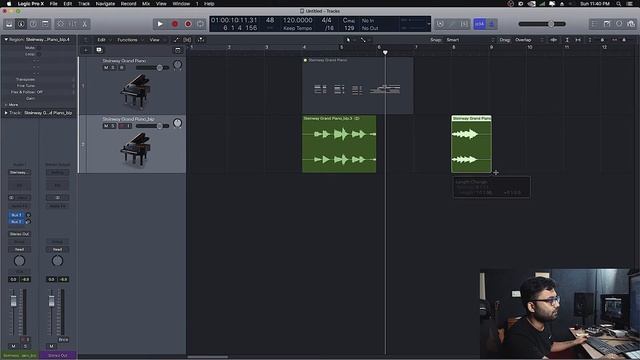Solo the first Steinway Grand Piano track

113,68
